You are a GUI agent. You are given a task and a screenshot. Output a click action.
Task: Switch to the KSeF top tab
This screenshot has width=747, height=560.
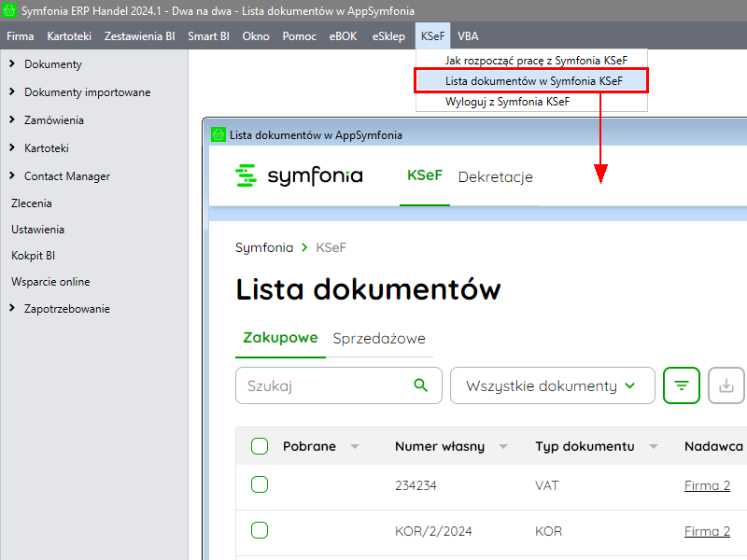click(425, 175)
